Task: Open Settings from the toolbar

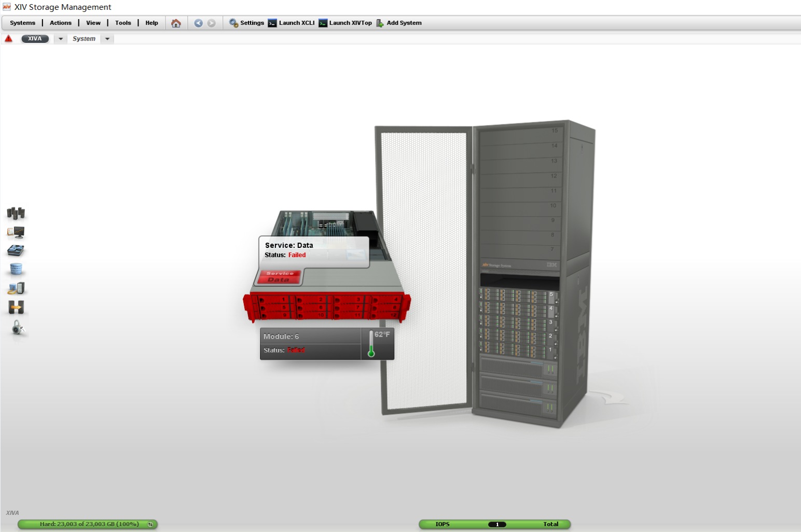Action: (x=247, y=23)
